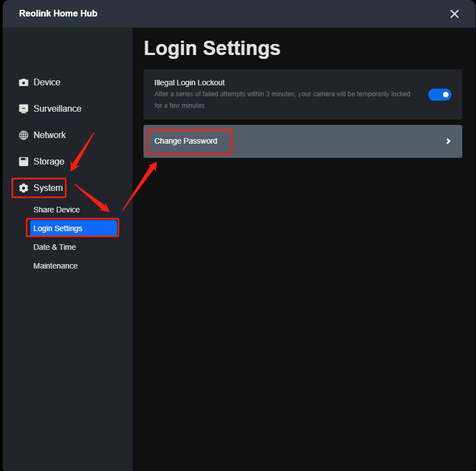Click the Device camera icon
The width and height of the screenshot is (476, 471).
coord(24,83)
